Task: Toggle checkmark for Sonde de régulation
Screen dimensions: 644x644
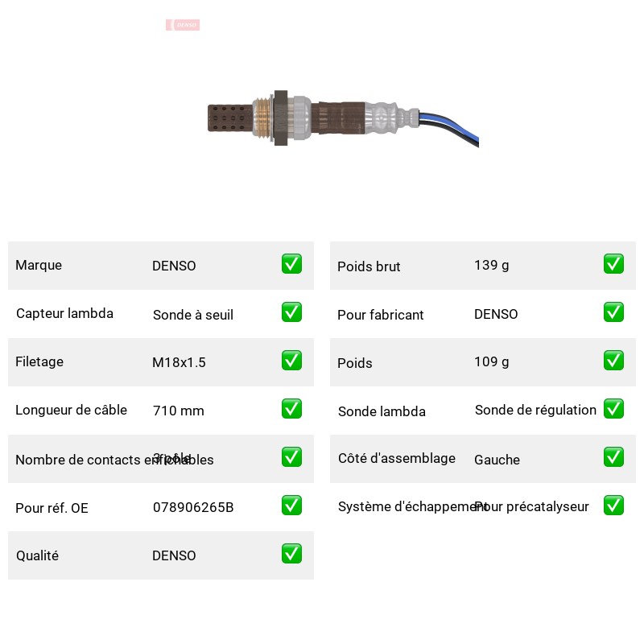Action: point(613,409)
